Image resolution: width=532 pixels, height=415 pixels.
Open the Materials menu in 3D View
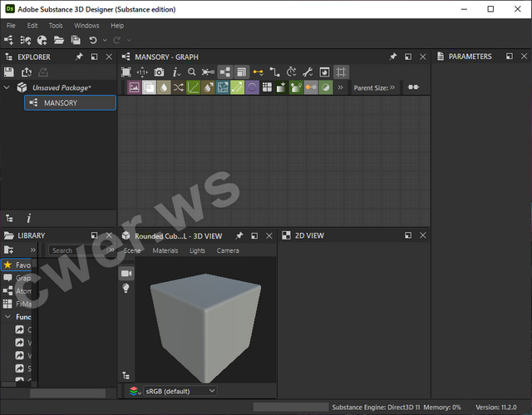pyautogui.click(x=165, y=250)
